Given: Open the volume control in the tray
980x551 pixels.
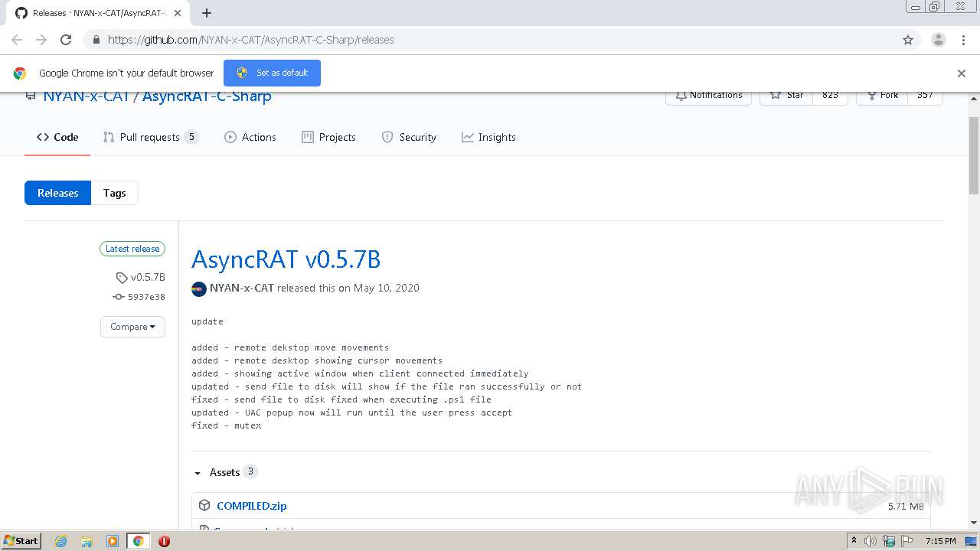Looking at the screenshot, I should coord(871,541).
